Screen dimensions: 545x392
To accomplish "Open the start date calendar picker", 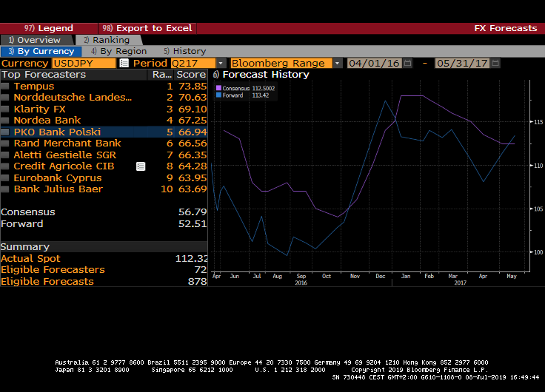I will point(407,64).
